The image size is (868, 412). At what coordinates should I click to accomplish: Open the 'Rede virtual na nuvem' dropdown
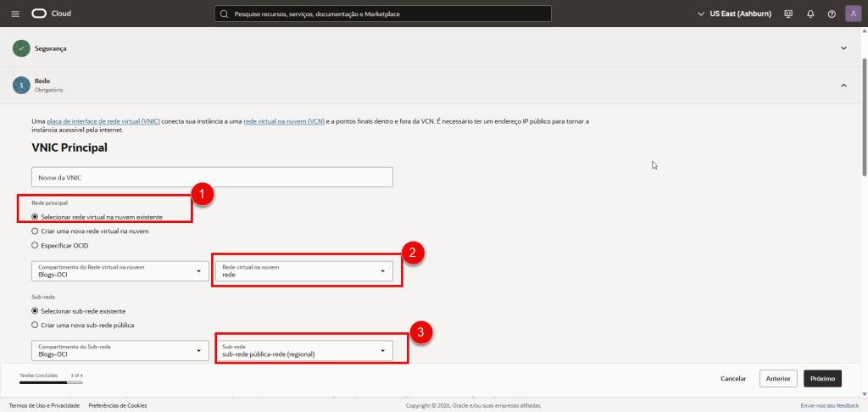click(304, 270)
